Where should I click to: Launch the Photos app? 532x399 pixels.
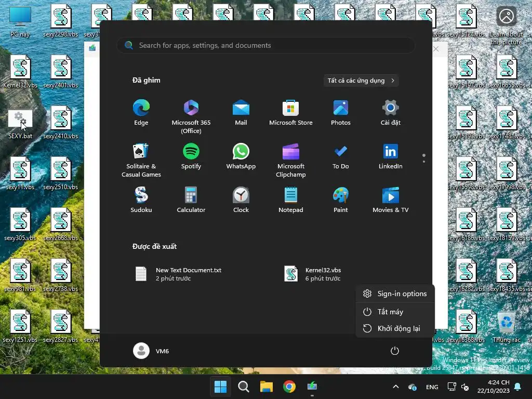point(341,113)
